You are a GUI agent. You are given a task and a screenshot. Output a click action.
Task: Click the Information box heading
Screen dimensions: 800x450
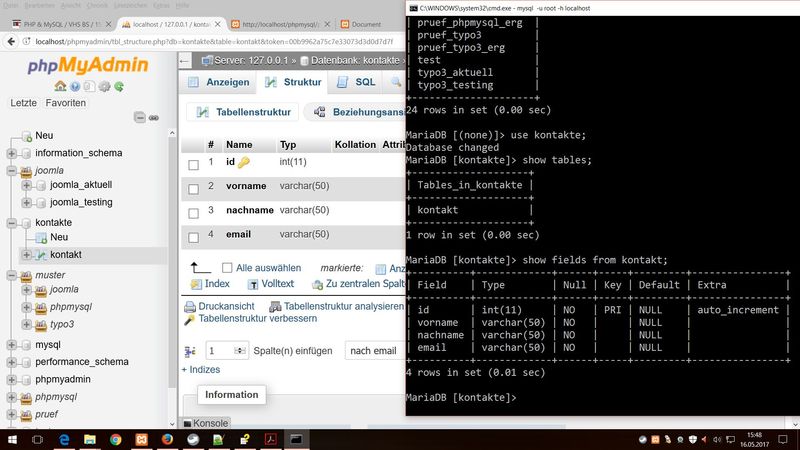coord(232,394)
